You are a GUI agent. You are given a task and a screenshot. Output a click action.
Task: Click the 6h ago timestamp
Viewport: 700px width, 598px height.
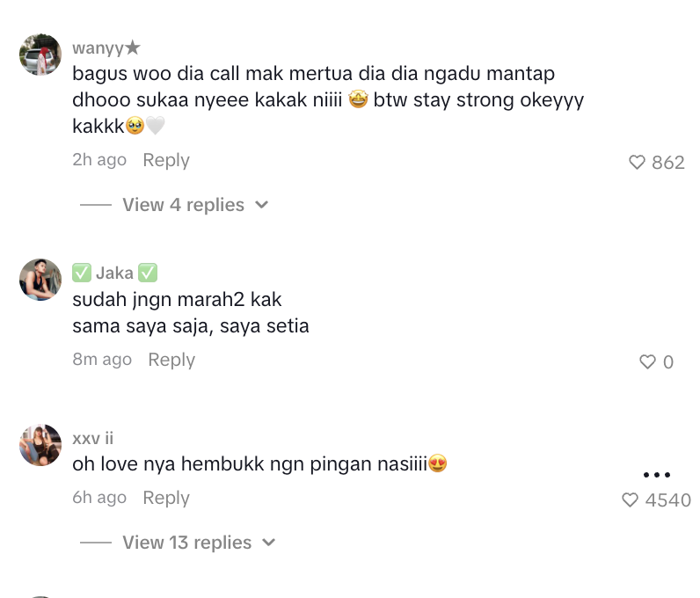point(99,498)
